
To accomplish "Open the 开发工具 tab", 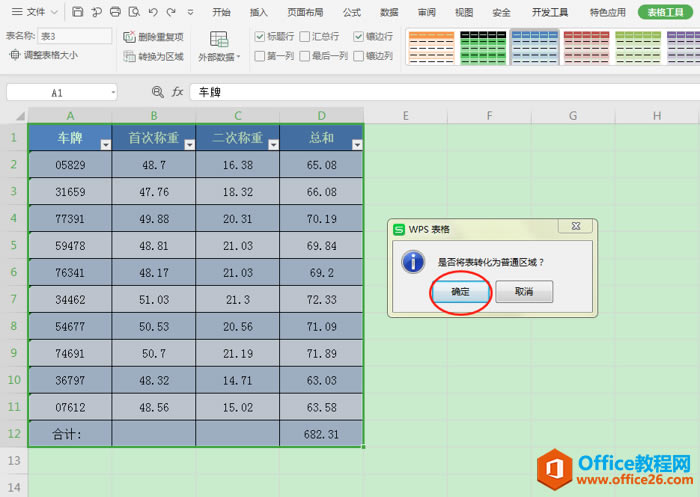I will point(550,13).
